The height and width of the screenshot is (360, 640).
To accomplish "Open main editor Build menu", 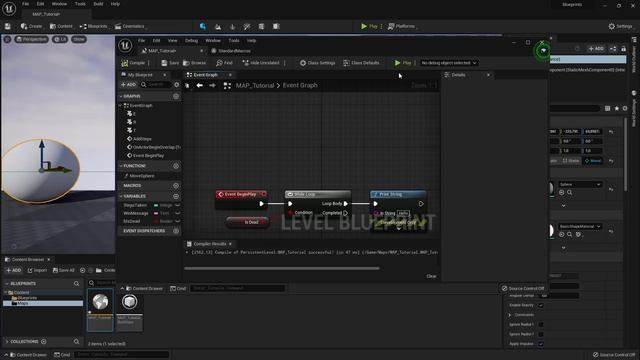I will [x=98, y=4].
